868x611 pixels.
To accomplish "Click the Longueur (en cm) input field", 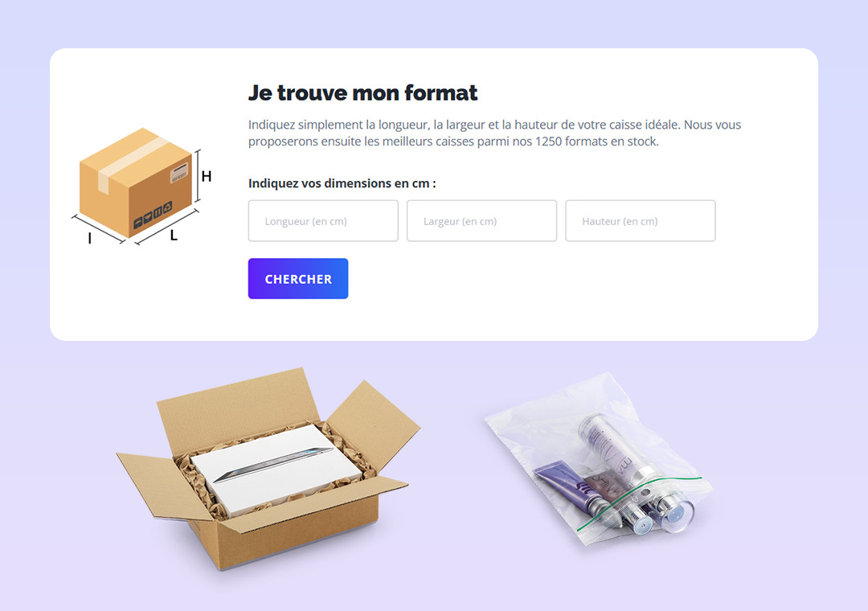I will (x=323, y=221).
